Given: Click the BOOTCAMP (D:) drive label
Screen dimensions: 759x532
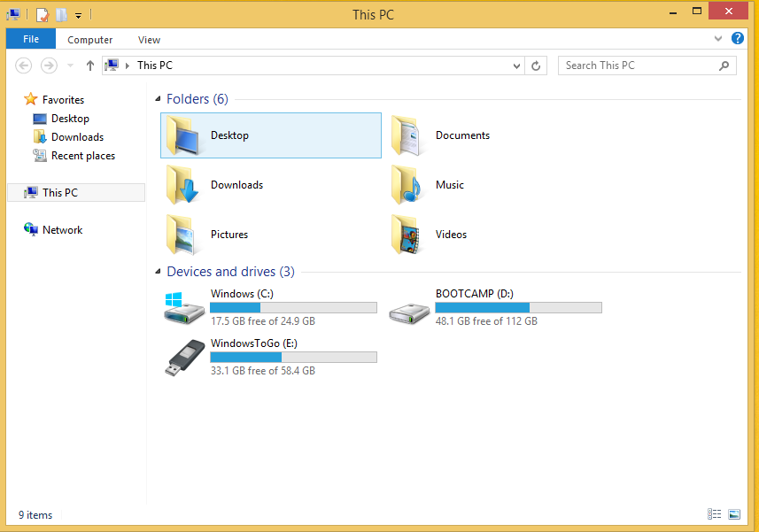Looking at the screenshot, I should [x=475, y=294].
